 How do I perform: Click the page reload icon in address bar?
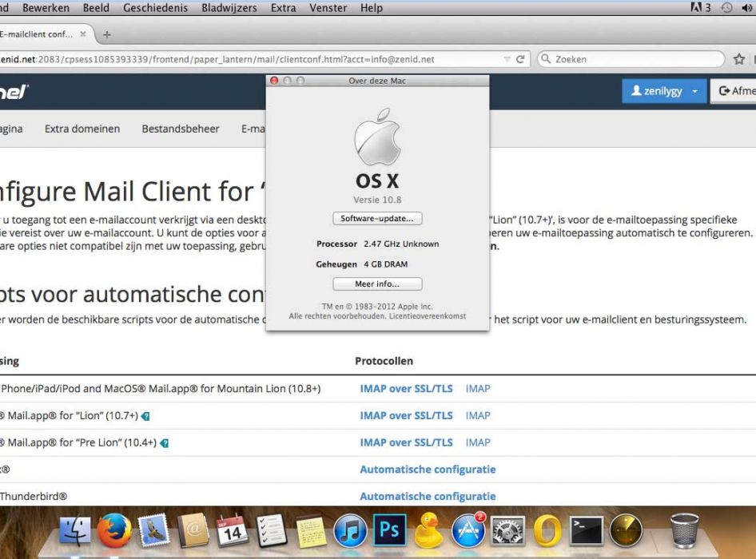coord(520,59)
